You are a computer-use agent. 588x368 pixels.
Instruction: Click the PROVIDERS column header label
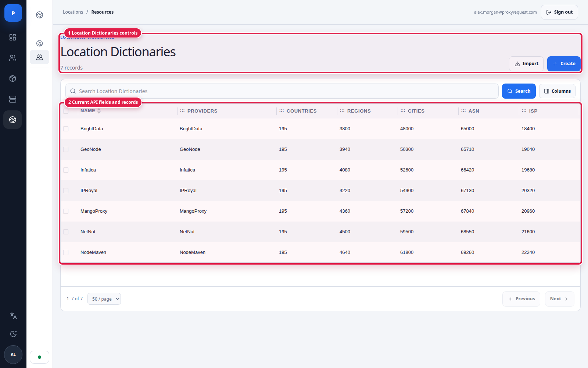[202, 111]
